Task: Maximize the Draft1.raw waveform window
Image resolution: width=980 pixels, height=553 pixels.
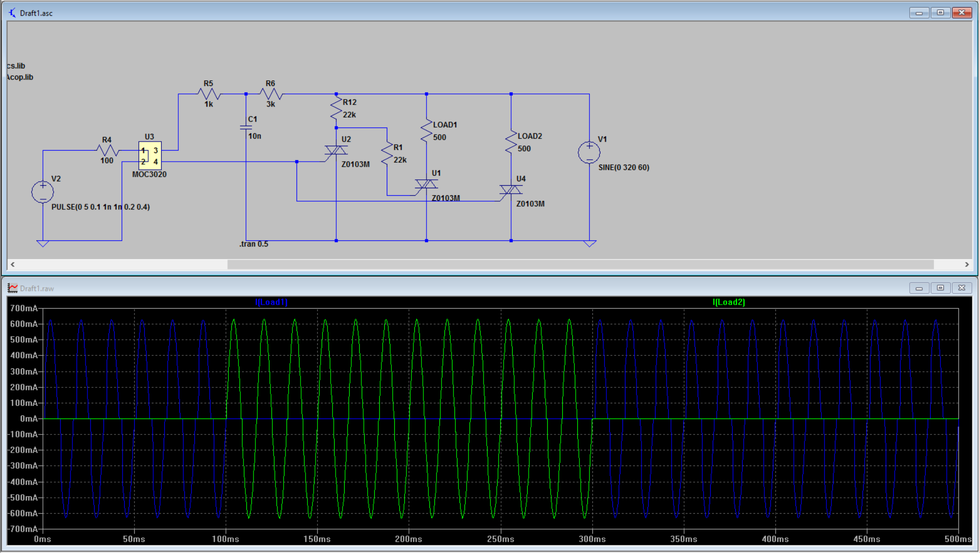Action: click(941, 288)
